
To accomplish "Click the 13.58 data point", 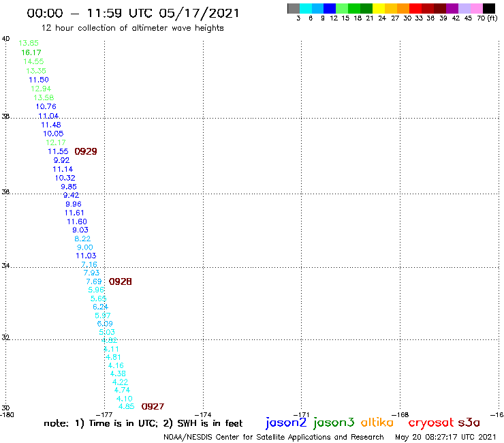I will 44,97.
